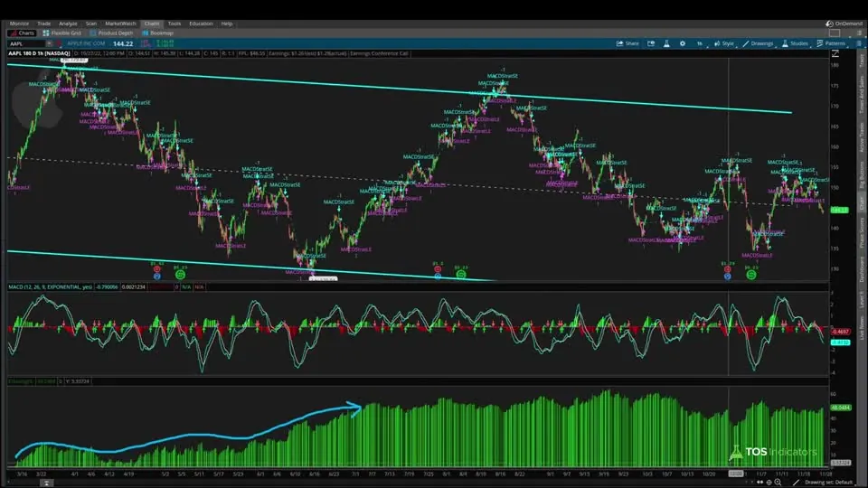Open the Bookmap sub-tab
The height and width of the screenshot is (488, 868).
[x=158, y=33]
